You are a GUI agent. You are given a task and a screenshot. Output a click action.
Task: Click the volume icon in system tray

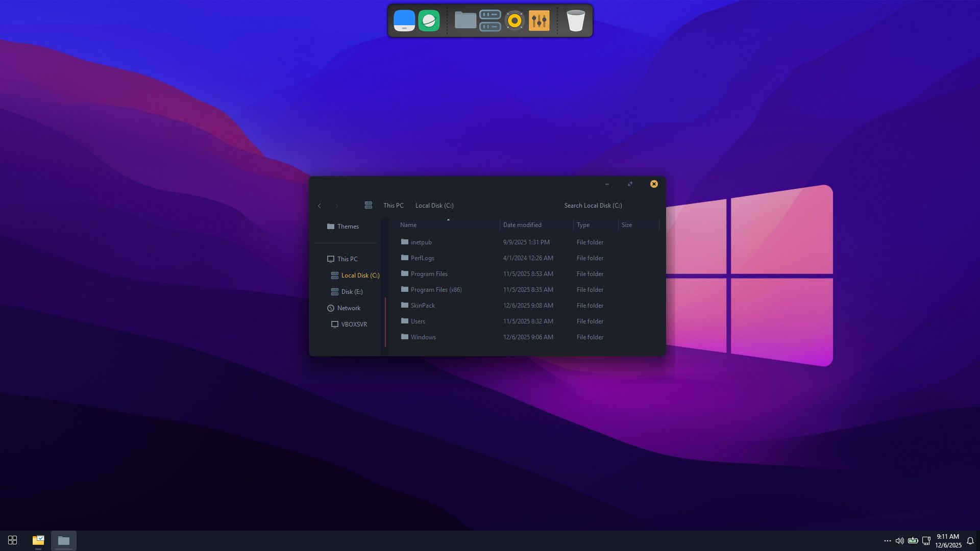point(899,541)
